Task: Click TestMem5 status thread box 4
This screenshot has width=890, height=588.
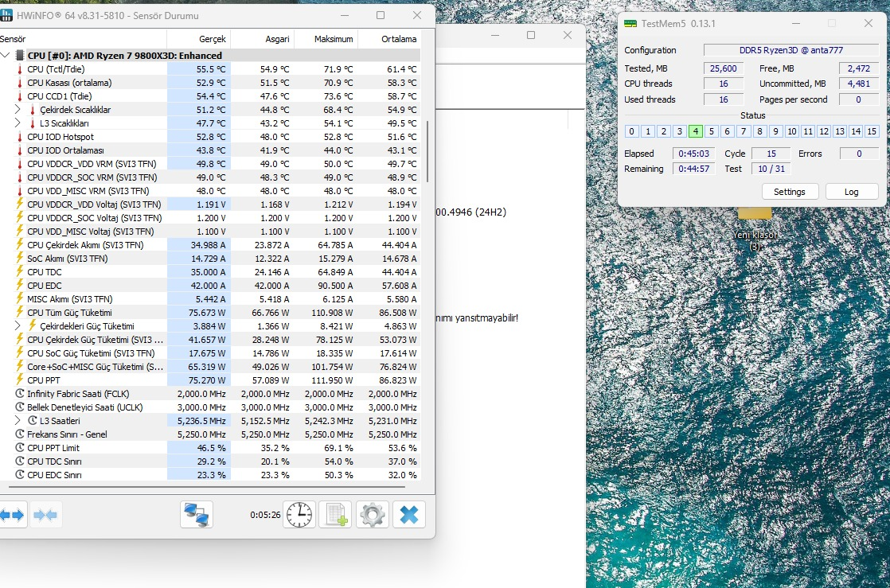Action: 695,131
